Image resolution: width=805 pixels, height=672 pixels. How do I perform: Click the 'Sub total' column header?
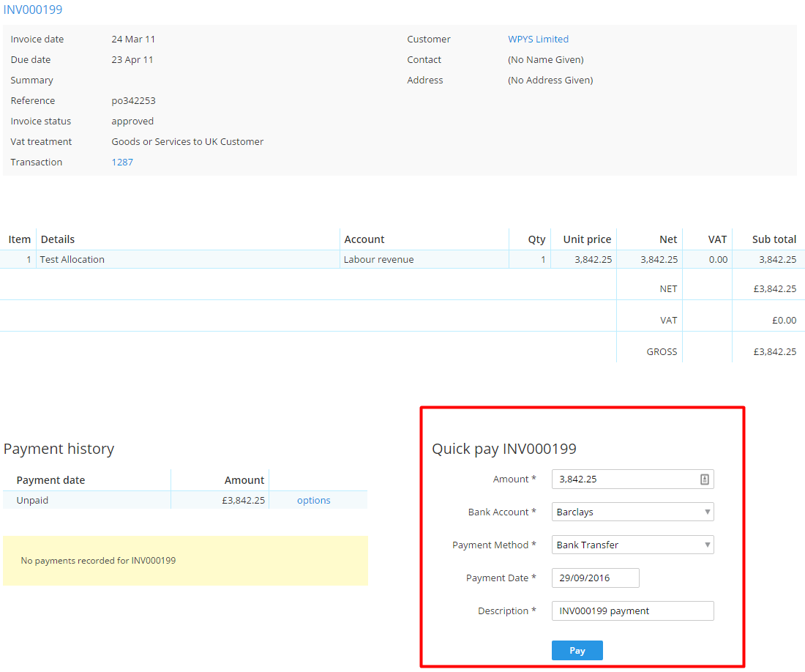[x=774, y=239]
